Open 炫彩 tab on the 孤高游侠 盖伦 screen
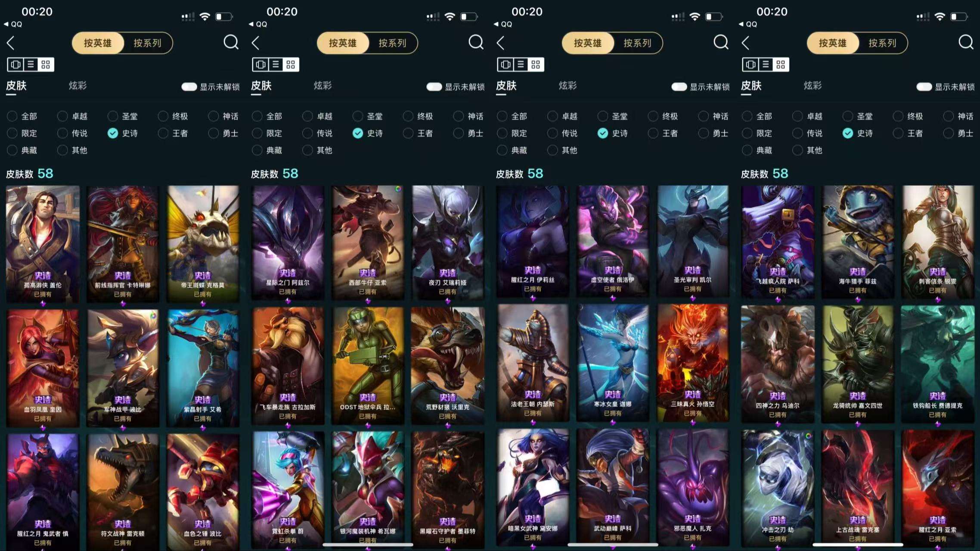Screen dimensions: 980x551 click(x=78, y=85)
